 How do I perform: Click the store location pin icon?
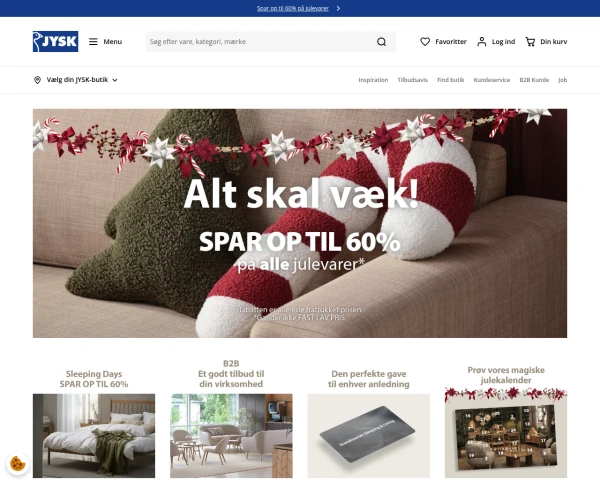click(37, 80)
